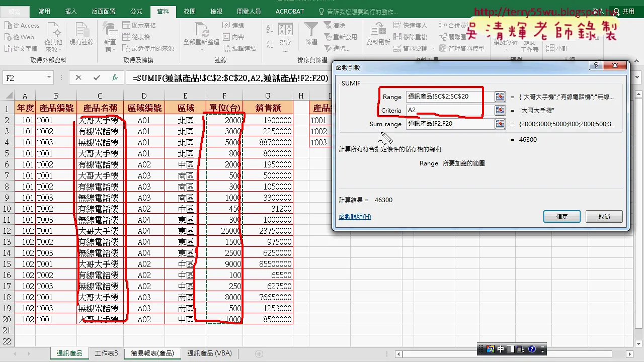Click the 全部重新整理 refresh icon

pyautogui.click(x=201, y=29)
